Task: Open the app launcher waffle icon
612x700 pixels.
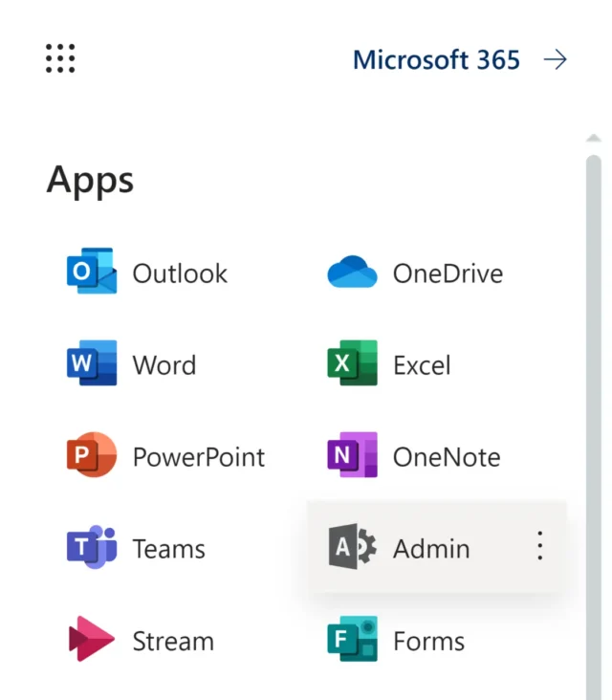Action: click(60, 59)
